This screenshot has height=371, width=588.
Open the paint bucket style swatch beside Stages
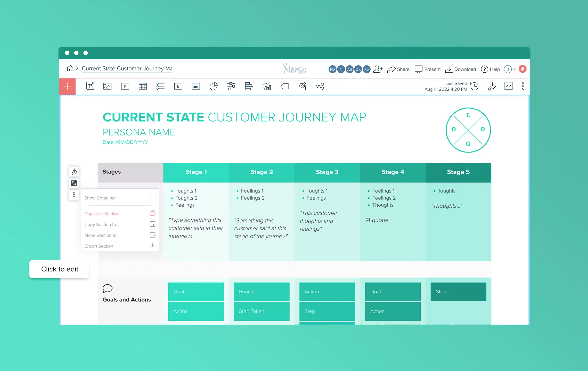[x=74, y=172]
